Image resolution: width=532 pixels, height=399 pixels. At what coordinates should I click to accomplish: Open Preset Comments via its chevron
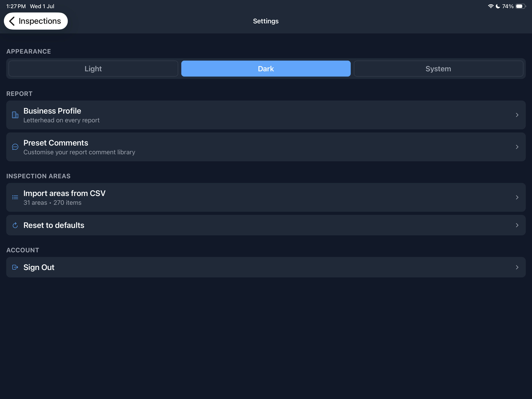click(x=517, y=147)
